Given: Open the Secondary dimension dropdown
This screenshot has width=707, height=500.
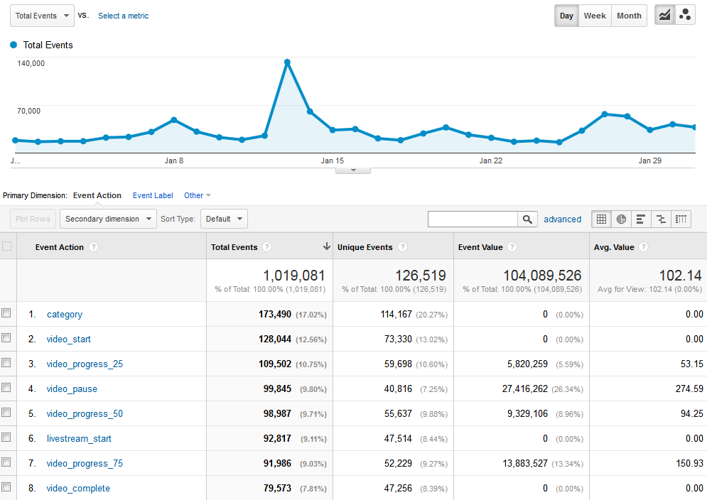Looking at the screenshot, I should coord(108,219).
